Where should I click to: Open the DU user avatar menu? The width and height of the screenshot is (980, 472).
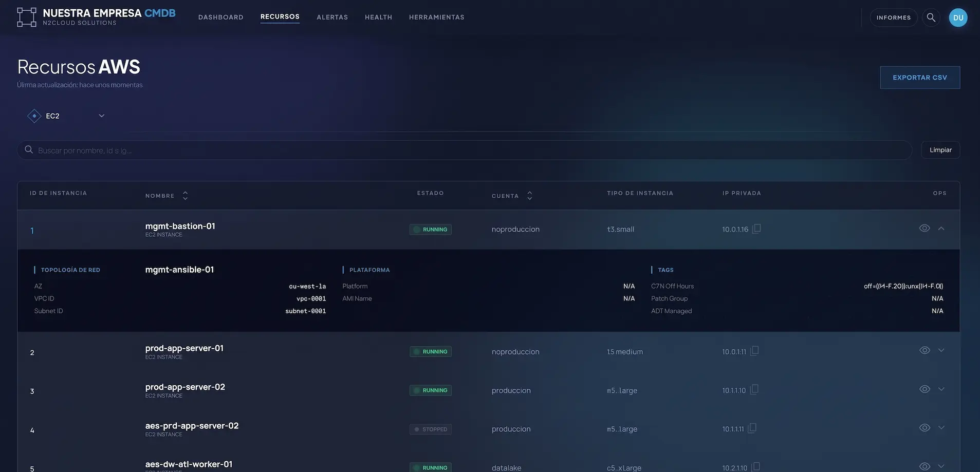(958, 17)
